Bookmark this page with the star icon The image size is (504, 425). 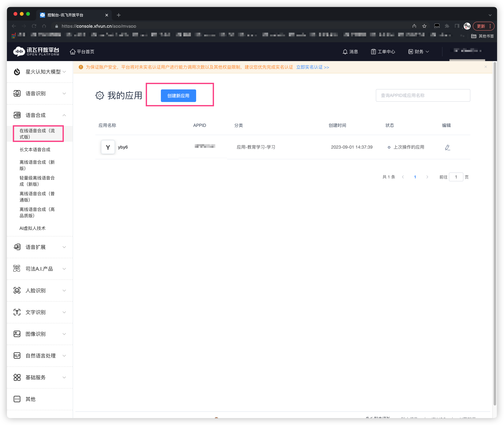click(x=424, y=26)
